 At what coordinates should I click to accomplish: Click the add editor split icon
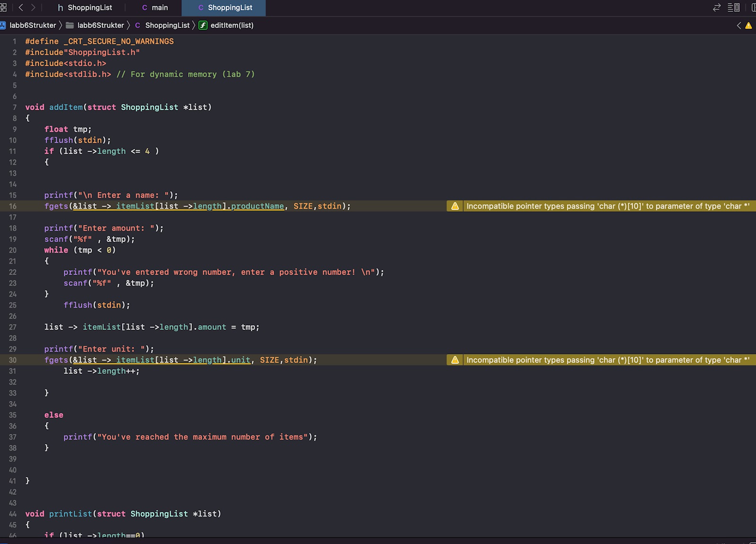[x=753, y=8]
